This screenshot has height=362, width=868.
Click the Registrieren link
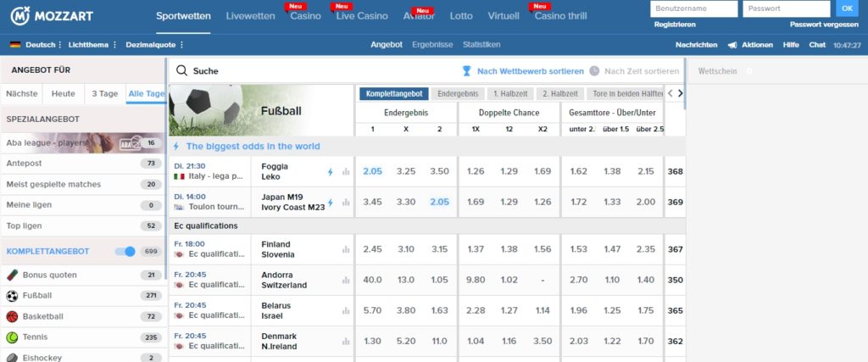pyautogui.click(x=675, y=25)
